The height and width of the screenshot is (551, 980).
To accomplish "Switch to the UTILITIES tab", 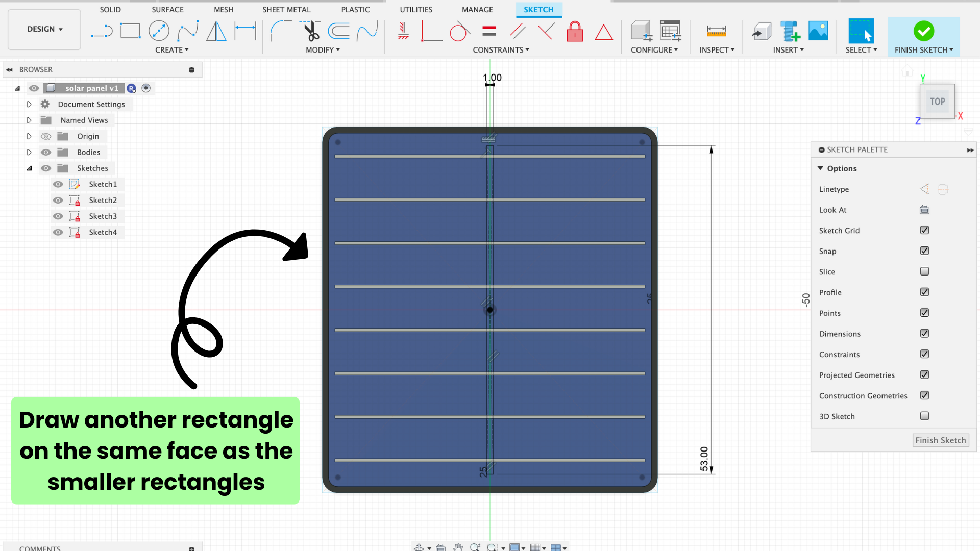I will point(416,9).
